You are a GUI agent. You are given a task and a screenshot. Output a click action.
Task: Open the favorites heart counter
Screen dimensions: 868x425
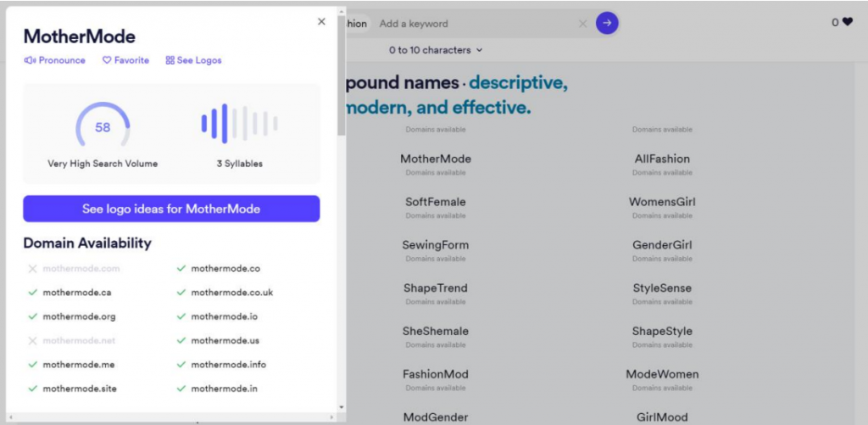pos(842,23)
